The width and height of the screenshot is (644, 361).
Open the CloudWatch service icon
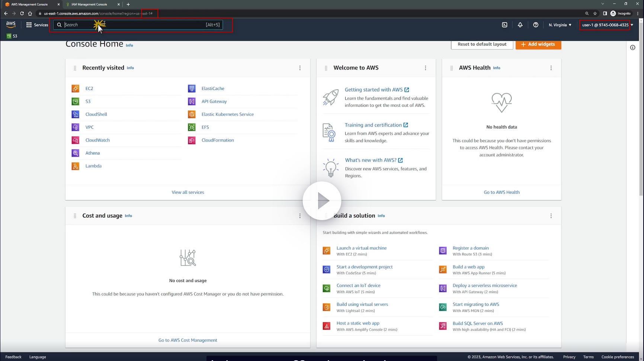tap(76, 140)
